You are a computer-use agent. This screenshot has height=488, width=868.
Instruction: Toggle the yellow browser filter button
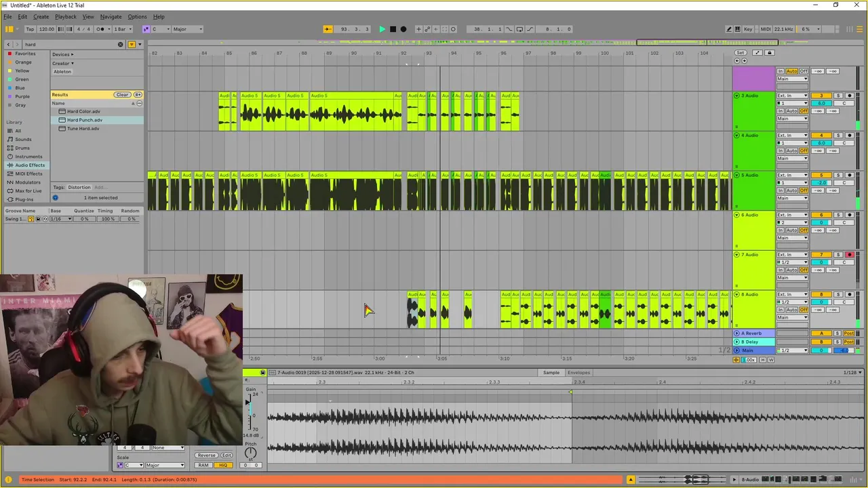coord(132,44)
